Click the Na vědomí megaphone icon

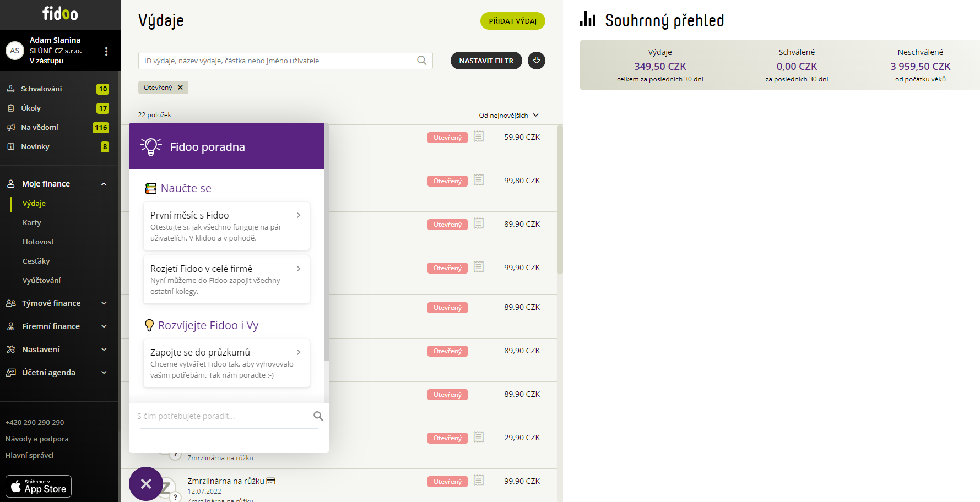coord(10,127)
